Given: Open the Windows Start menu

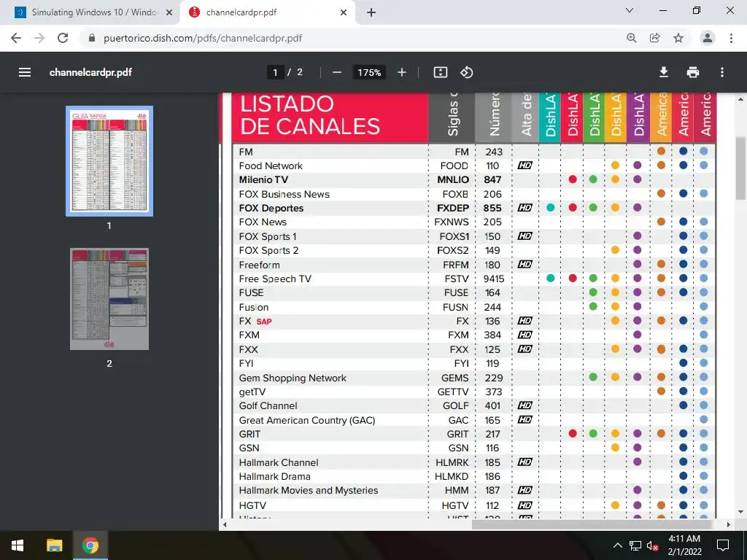Looking at the screenshot, I should pos(18,545).
